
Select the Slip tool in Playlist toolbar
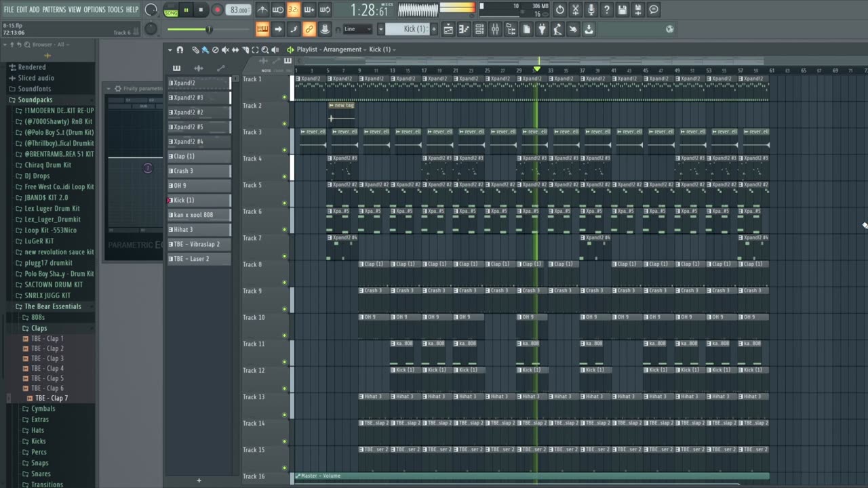point(235,49)
